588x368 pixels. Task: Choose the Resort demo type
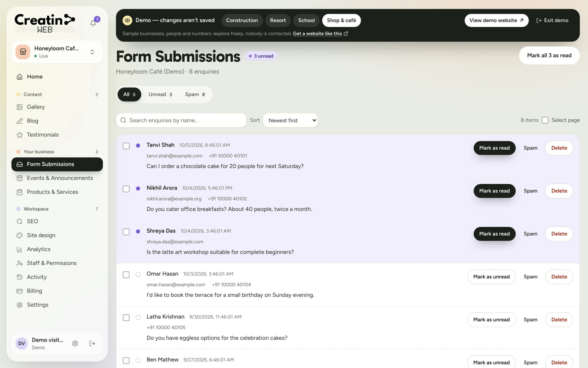pyautogui.click(x=278, y=20)
